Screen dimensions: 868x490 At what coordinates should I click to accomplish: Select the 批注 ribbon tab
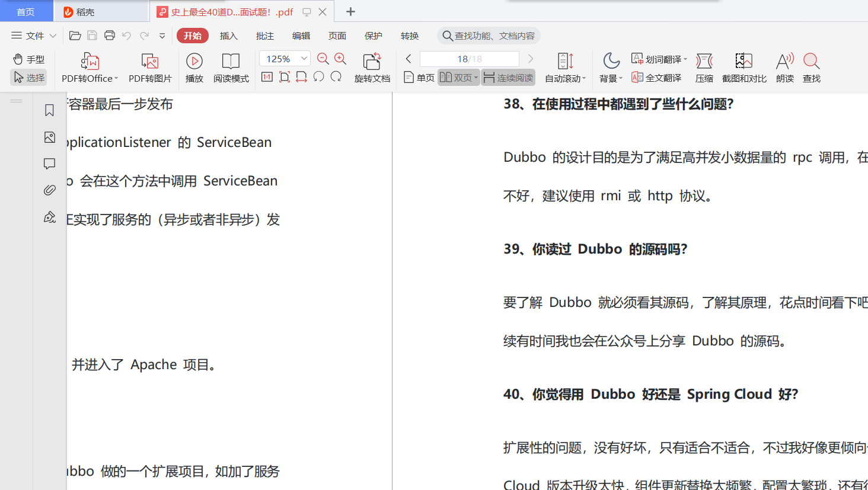click(x=265, y=36)
